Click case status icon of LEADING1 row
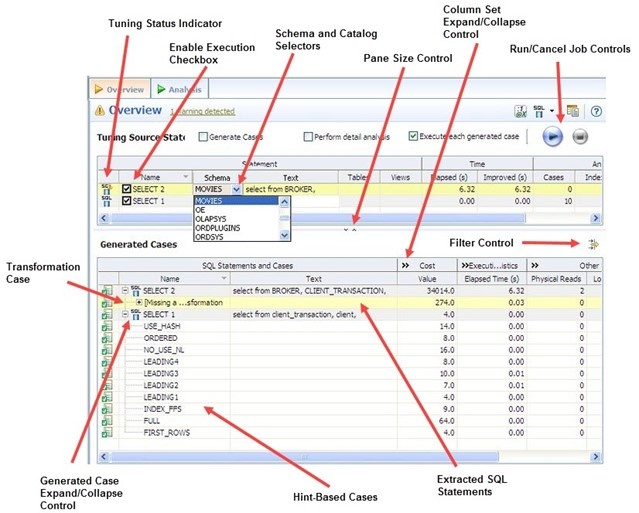The height and width of the screenshot is (513, 639). (x=107, y=397)
